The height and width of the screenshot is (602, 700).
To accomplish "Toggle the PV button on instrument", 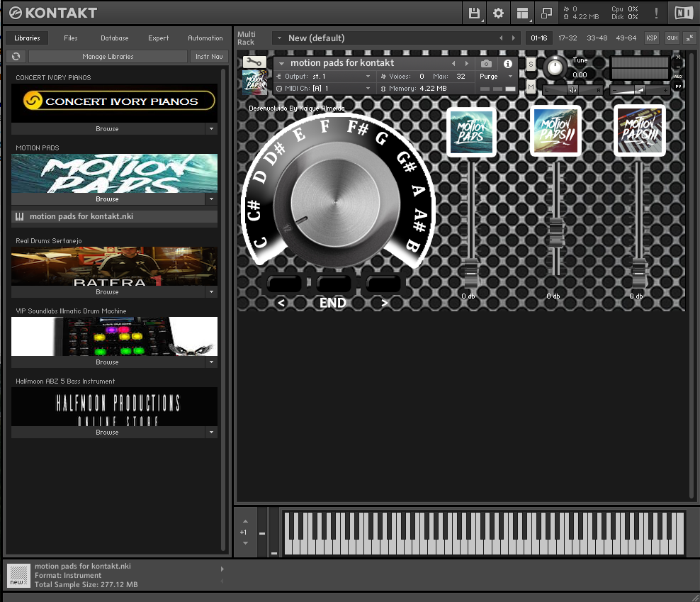I will point(678,87).
